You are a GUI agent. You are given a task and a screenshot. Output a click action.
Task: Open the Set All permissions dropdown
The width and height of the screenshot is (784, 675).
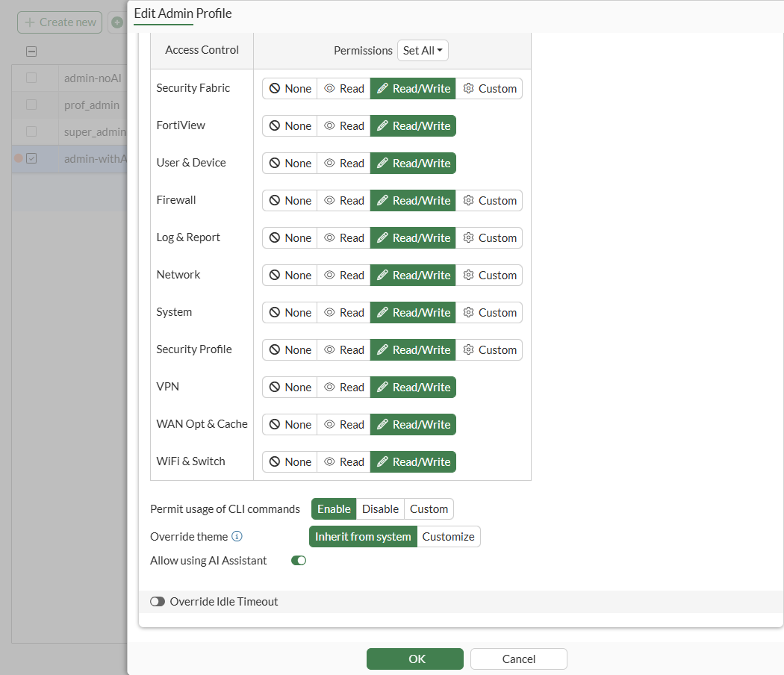coord(423,51)
